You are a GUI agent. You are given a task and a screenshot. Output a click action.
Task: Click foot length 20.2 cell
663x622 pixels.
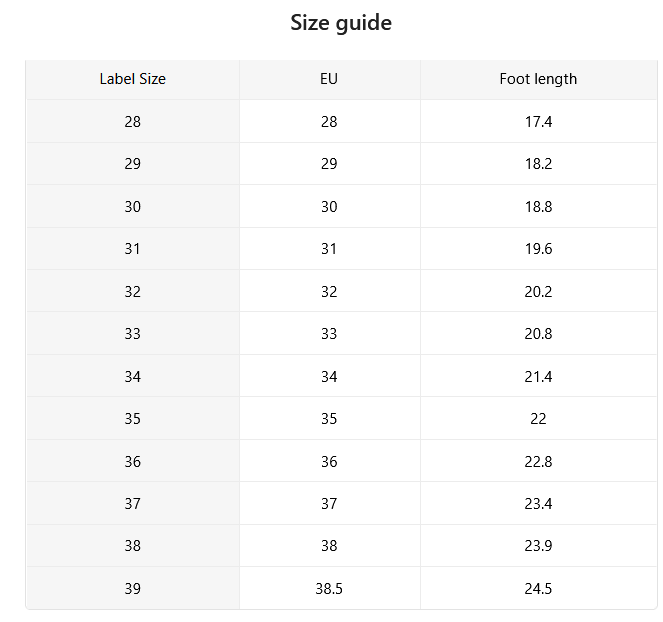pos(538,292)
